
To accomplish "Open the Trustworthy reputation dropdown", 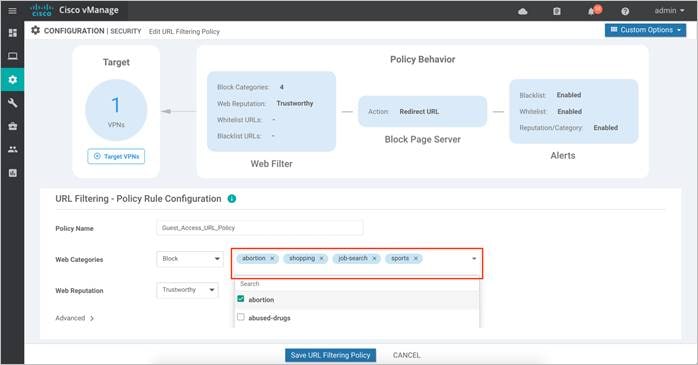I will [x=187, y=290].
